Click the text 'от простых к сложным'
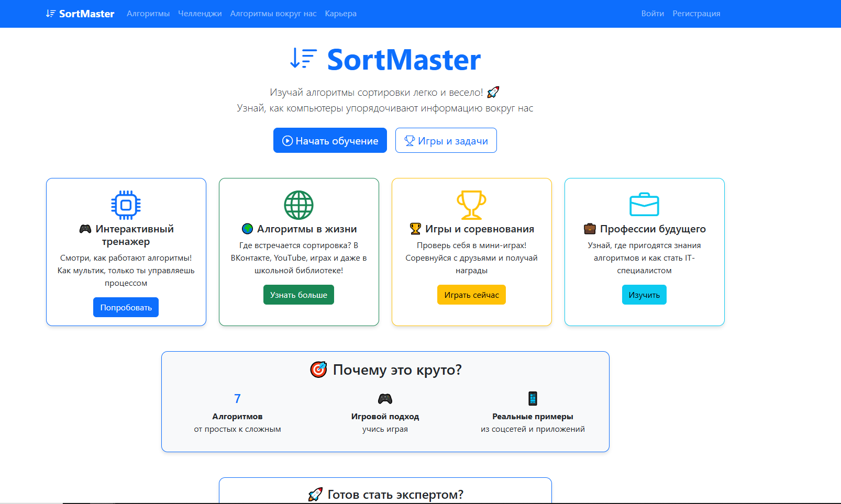This screenshot has width=841, height=504. [x=237, y=429]
